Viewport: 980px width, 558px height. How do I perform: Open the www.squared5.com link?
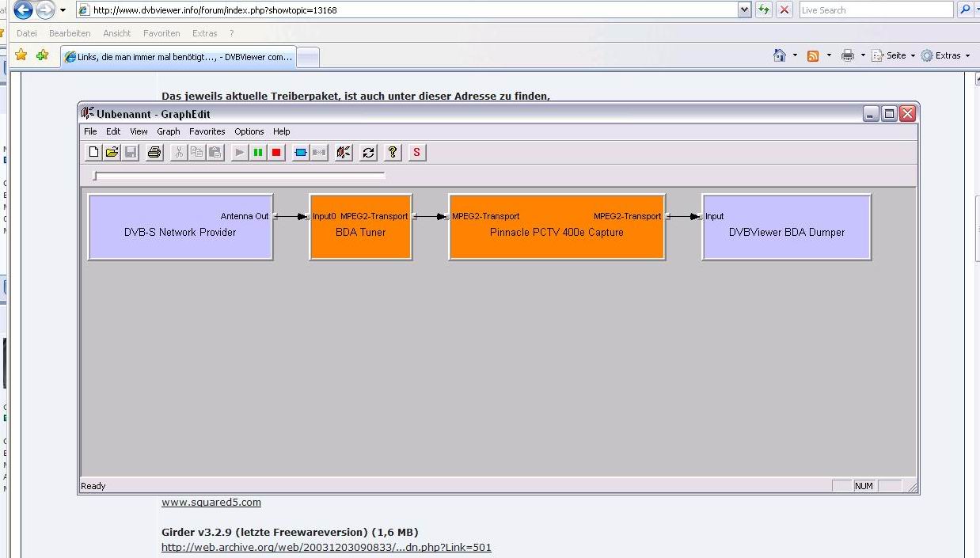coord(211,503)
